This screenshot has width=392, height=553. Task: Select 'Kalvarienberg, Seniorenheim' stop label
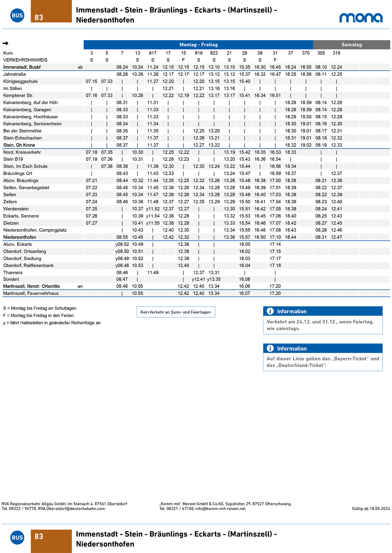pyautogui.click(x=32, y=124)
